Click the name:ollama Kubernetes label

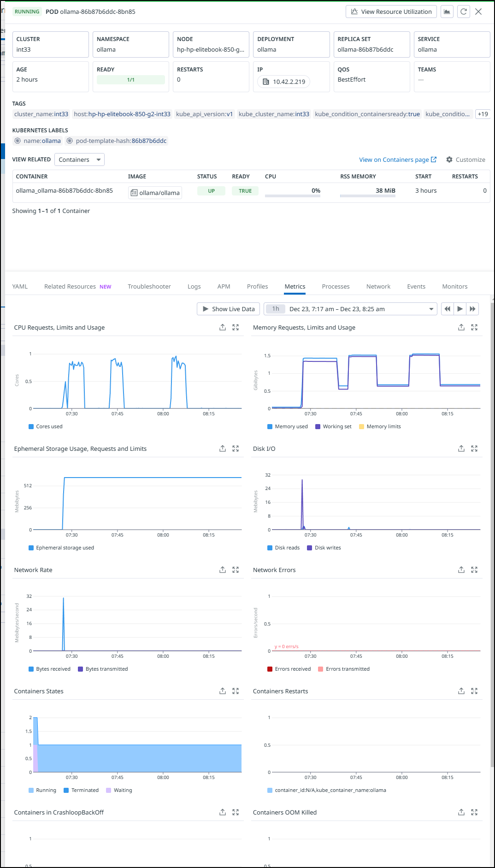38,141
